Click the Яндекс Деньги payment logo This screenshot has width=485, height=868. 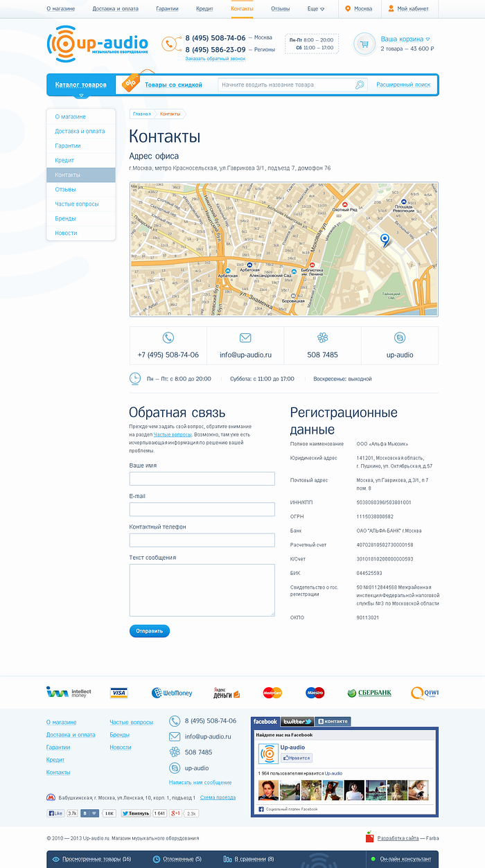(x=227, y=693)
